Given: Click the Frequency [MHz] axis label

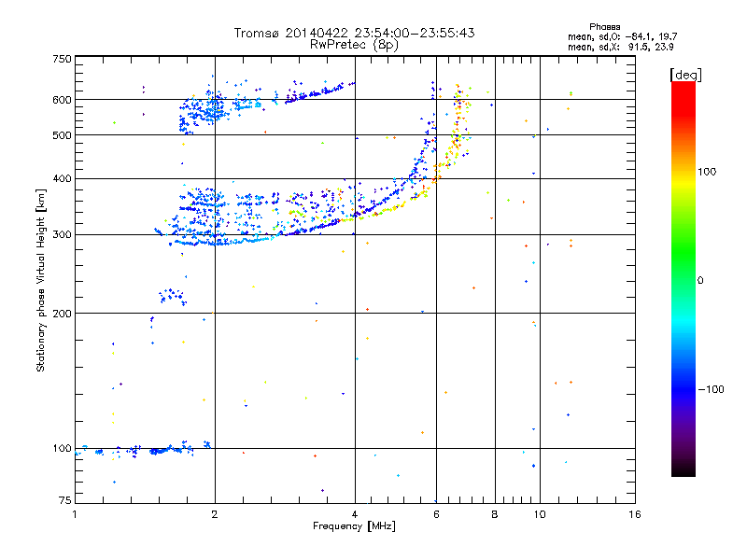Looking at the screenshot, I should (354, 526).
